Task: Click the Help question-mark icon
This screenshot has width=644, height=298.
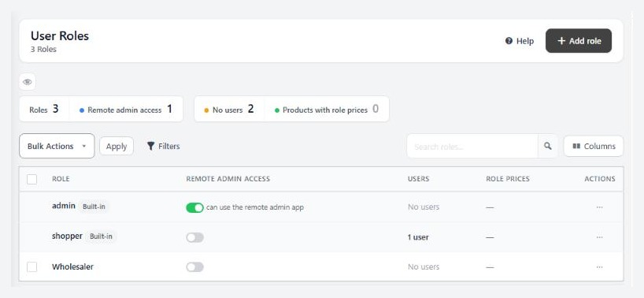Action: click(x=509, y=41)
